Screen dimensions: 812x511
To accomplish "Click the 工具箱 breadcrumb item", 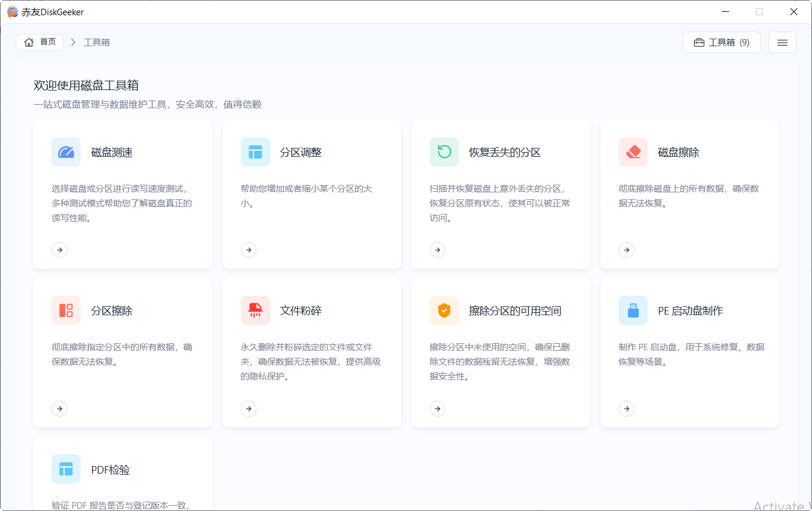I will (x=96, y=42).
